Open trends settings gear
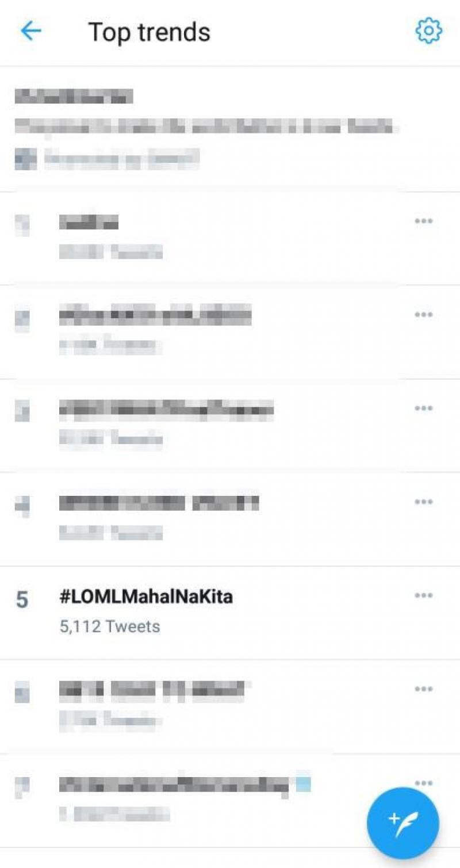 (x=428, y=31)
